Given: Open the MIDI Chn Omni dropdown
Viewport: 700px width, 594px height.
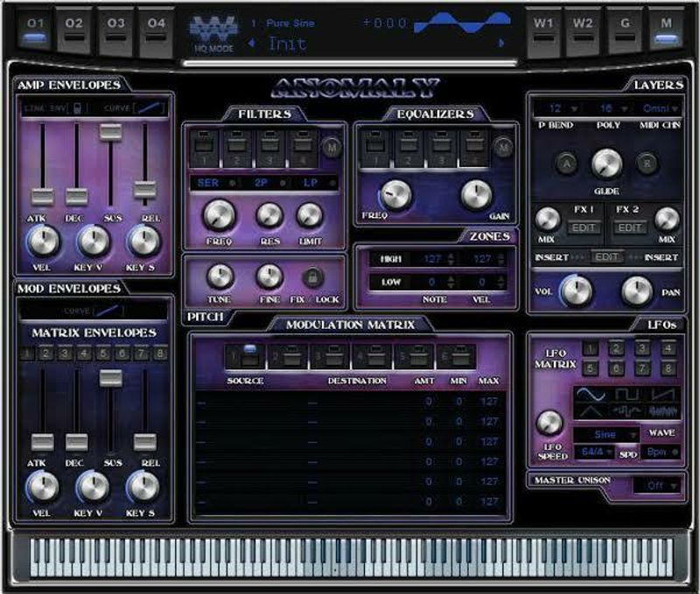Looking at the screenshot, I should [660, 108].
